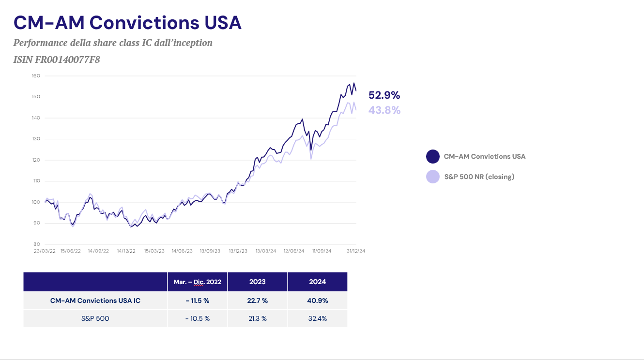Click the light S&P 500 NR legend circle

coord(432,177)
